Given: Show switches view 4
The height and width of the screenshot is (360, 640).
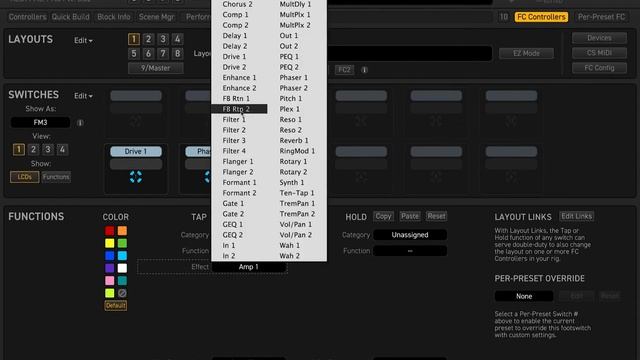Looking at the screenshot, I should click(x=62, y=149).
